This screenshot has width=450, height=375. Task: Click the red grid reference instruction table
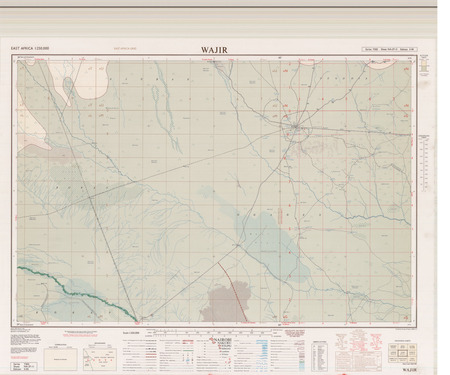[x=358, y=361]
